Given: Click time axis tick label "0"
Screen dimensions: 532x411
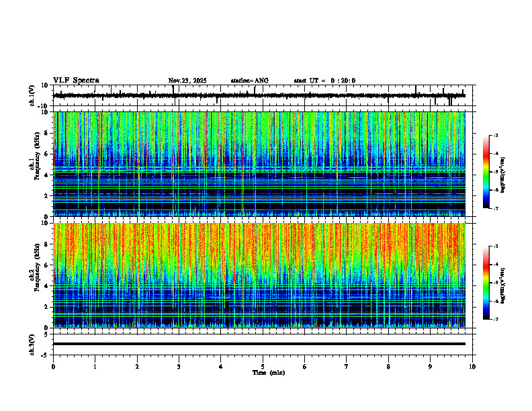Looking at the screenshot, I should point(53,367).
